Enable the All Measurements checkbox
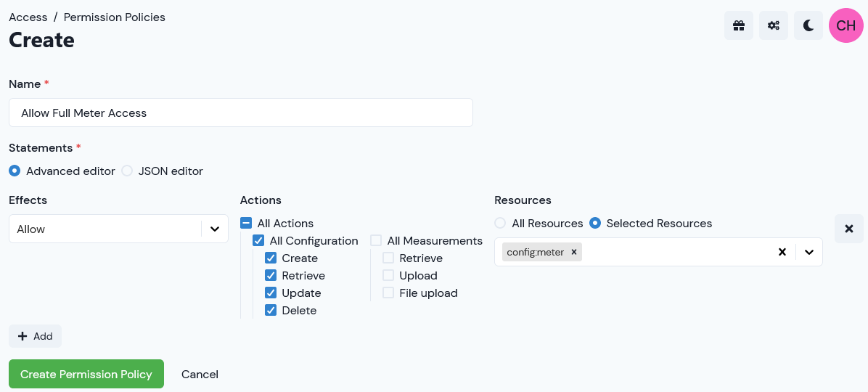This screenshot has width=868, height=392. click(x=376, y=241)
